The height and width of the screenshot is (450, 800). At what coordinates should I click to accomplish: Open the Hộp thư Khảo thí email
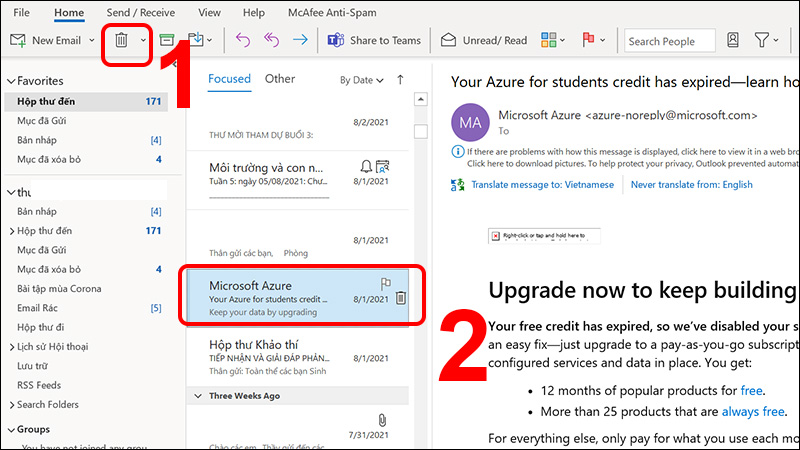(298, 357)
